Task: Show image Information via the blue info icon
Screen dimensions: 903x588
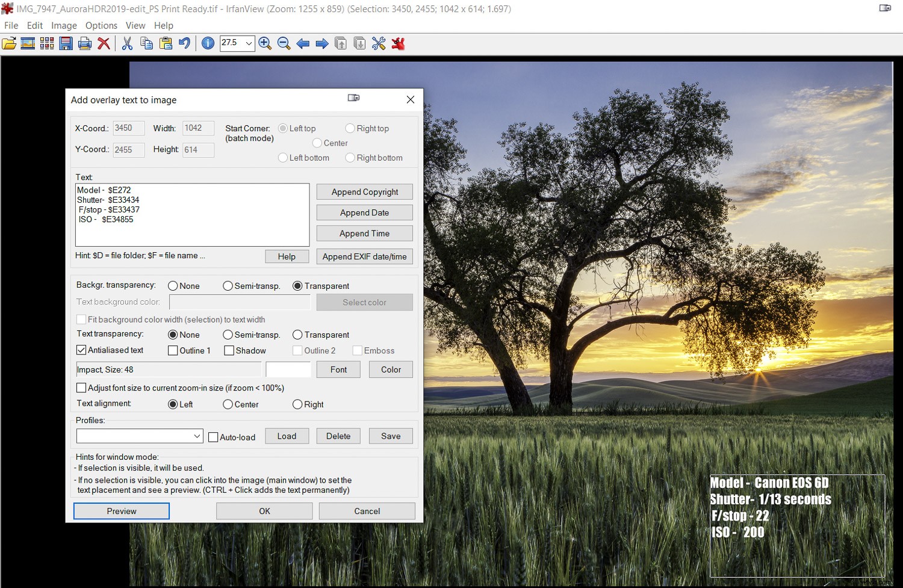Action: tap(208, 43)
